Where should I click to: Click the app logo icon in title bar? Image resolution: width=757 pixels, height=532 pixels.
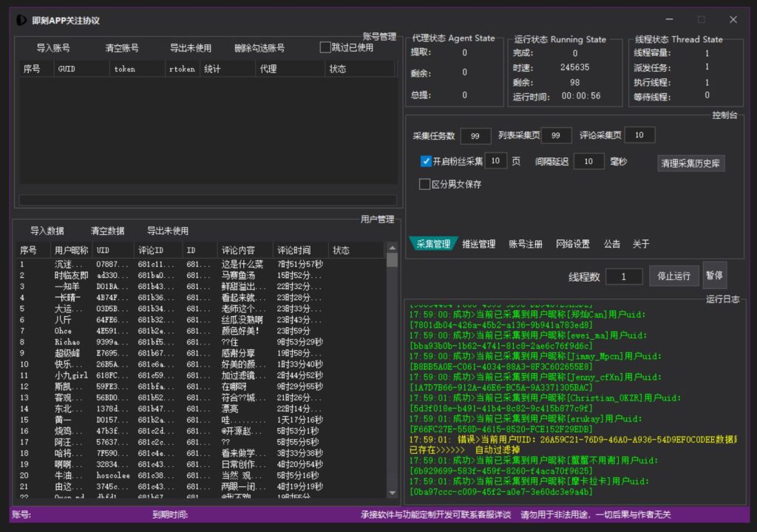click(x=21, y=20)
